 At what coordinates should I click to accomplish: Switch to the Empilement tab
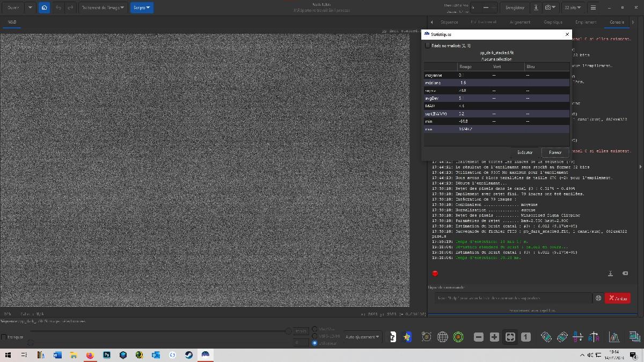point(586,22)
